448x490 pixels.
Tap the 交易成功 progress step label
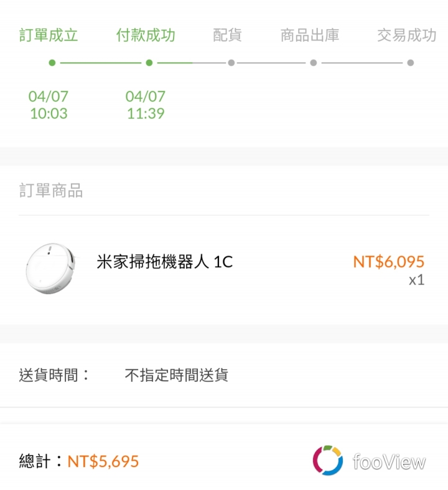tap(407, 35)
